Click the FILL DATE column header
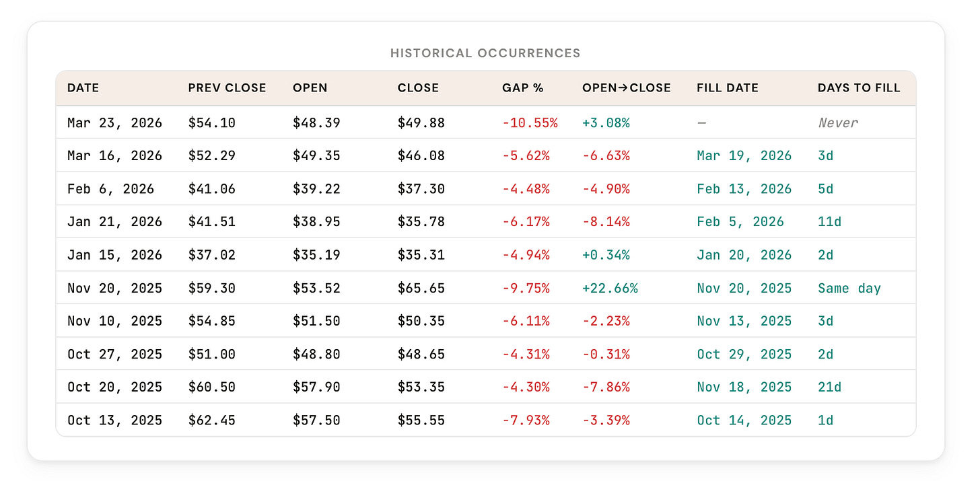The height and width of the screenshot is (481, 980). pyautogui.click(x=728, y=87)
